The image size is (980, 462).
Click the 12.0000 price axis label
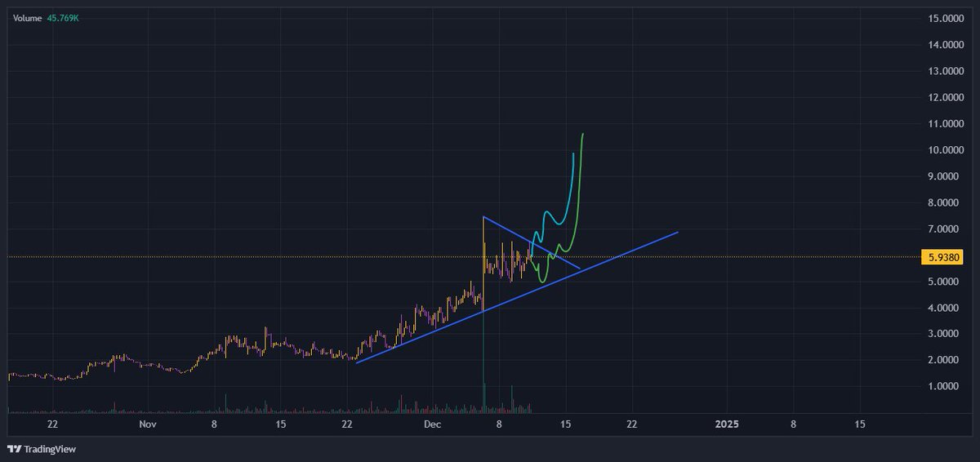click(945, 97)
